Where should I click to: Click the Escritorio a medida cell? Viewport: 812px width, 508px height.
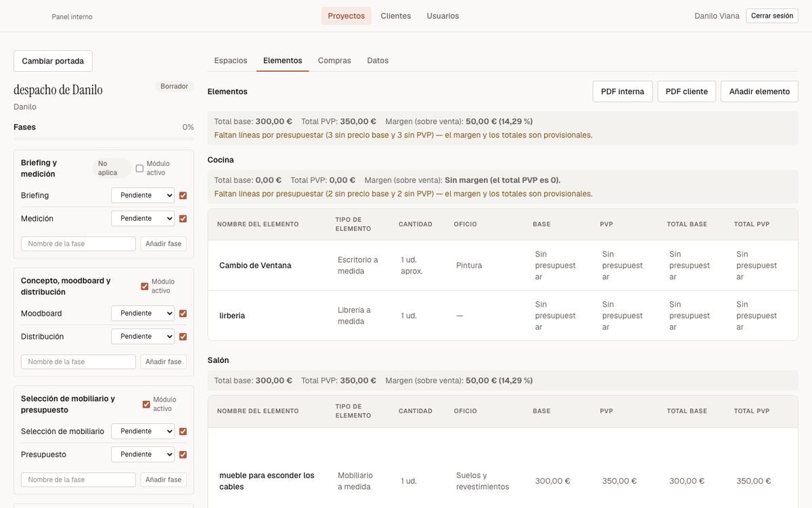[358, 266]
